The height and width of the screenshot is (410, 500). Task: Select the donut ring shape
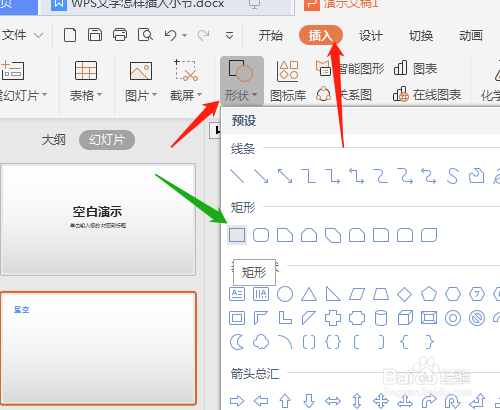(453, 318)
